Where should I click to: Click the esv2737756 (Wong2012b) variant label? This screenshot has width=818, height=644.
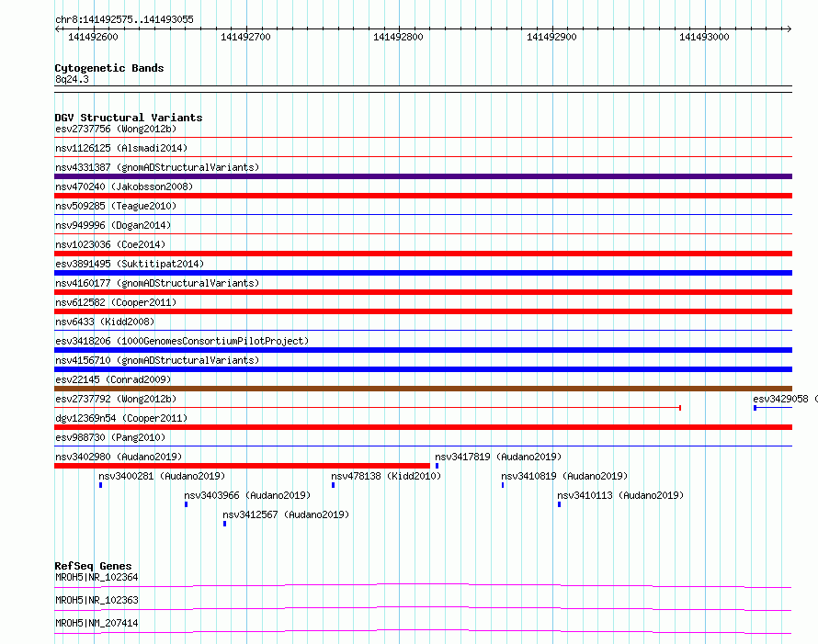pyautogui.click(x=116, y=129)
